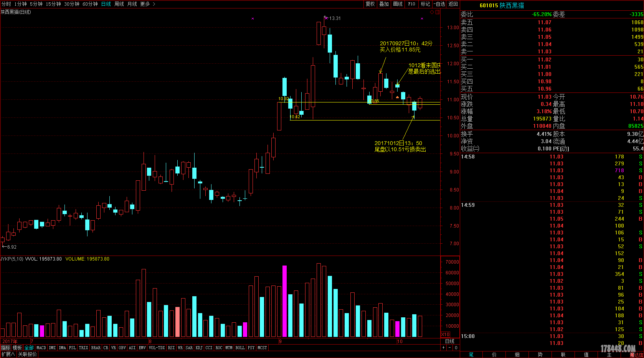Select the FSL indicator
This screenshot has height=358, width=644.
pyautogui.click(x=72, y=348)
